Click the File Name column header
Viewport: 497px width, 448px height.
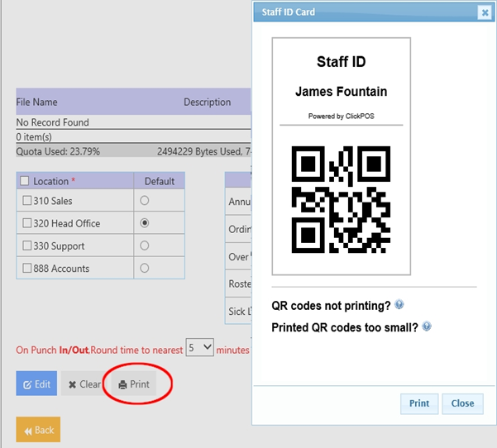click(x=36, y=102)
